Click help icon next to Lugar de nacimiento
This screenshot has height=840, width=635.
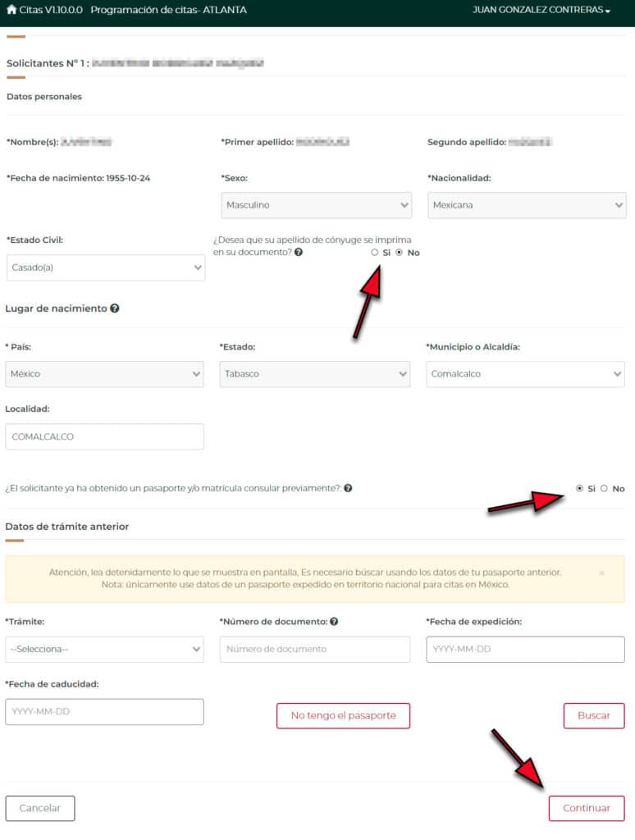(x=115, y=309)
